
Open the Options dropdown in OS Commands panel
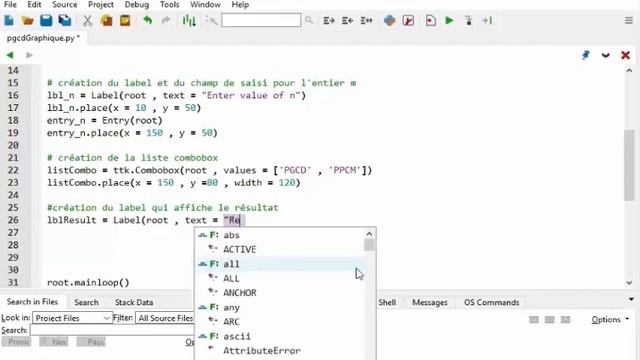coord(610,320)
